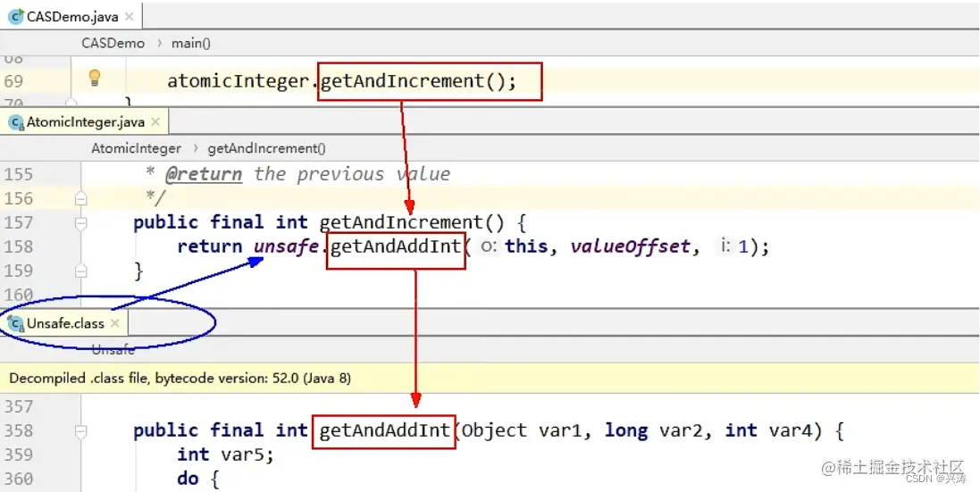Click the light bulb intention icon on line 69
980x492 pixels.
95,78
